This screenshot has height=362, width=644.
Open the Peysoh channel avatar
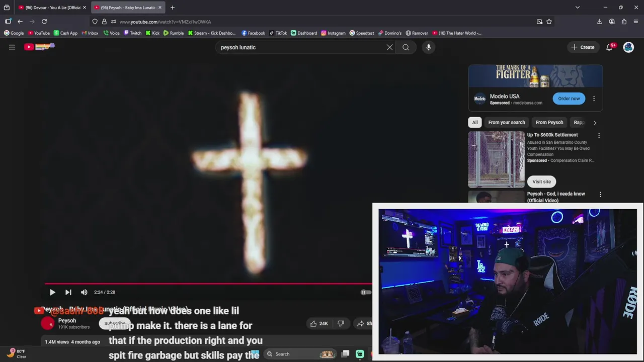[48, 323]
